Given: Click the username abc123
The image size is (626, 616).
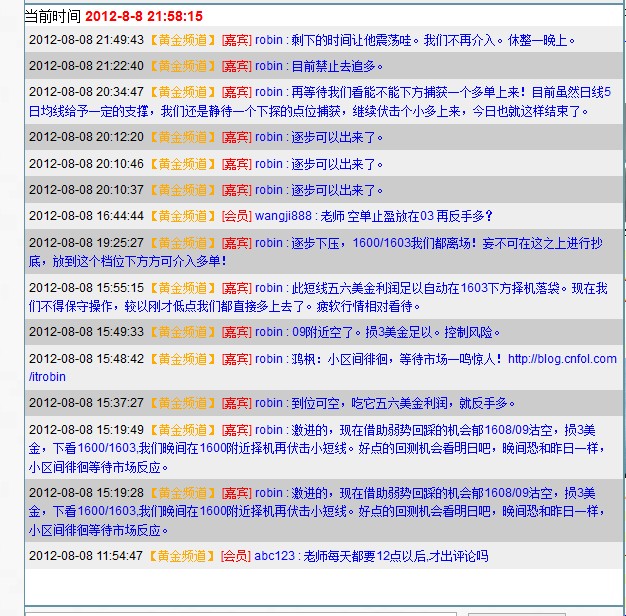Looking at the screenshot, I should [274, 556].
